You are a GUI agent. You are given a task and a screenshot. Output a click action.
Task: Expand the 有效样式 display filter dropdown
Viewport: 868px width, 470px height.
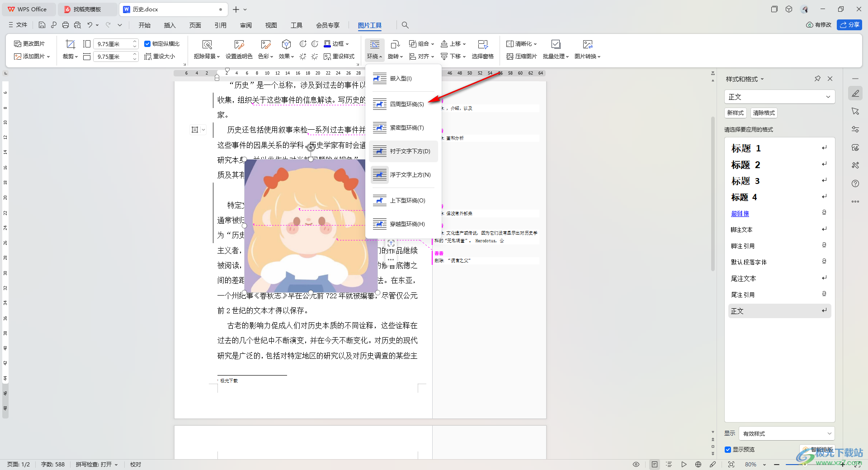pyautogui.click(x=787, y=433)
